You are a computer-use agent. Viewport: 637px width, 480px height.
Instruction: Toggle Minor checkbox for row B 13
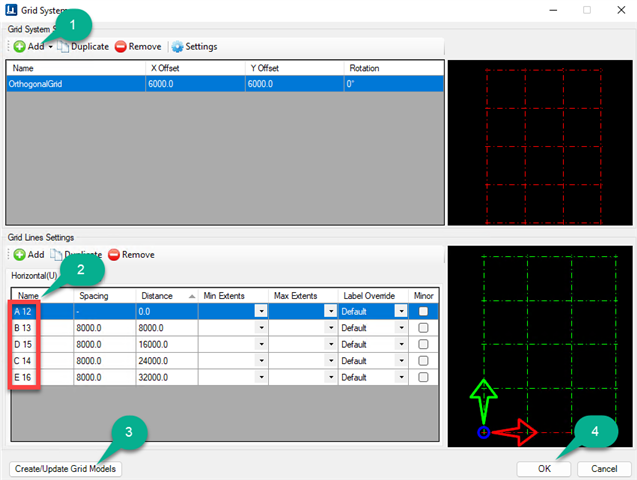tap(423, 328)
